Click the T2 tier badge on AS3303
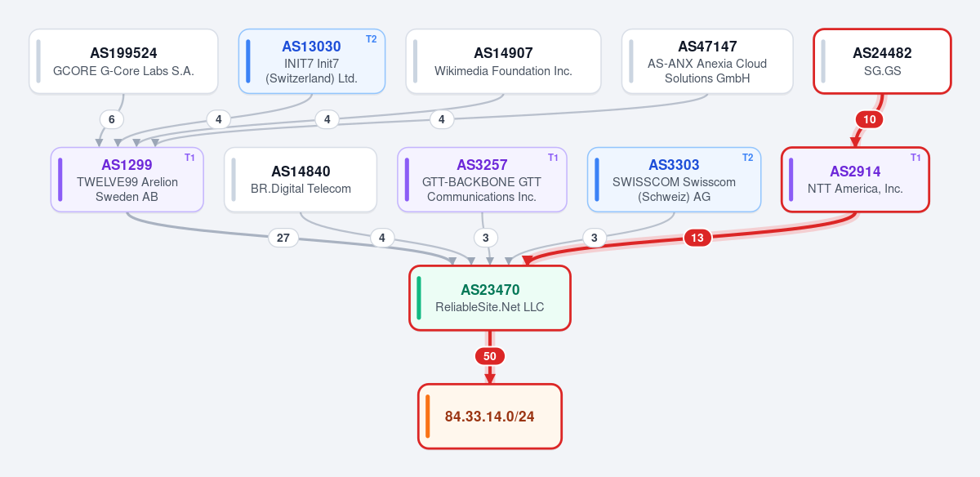This screenshot has height=477, width=980. 747,158
